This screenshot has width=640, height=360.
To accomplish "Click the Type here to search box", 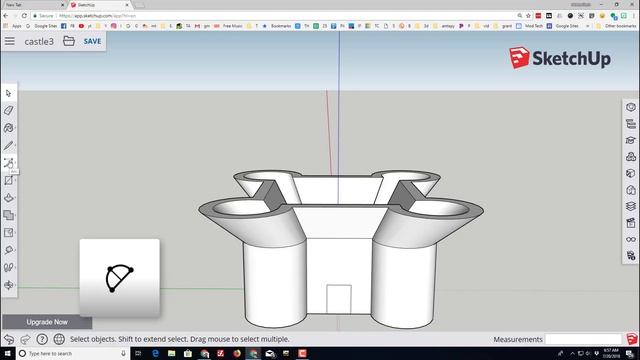I will click(73, 353).
